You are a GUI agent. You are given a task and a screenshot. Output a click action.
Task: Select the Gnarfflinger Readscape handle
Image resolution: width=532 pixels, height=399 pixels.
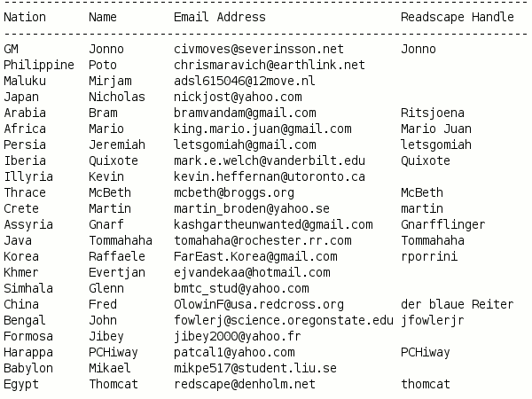442,224
